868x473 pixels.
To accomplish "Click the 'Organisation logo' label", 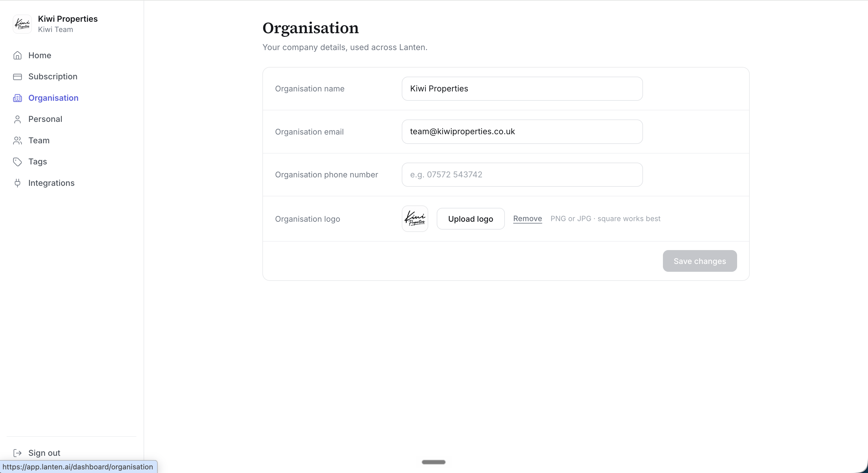I will pos(307,219).
